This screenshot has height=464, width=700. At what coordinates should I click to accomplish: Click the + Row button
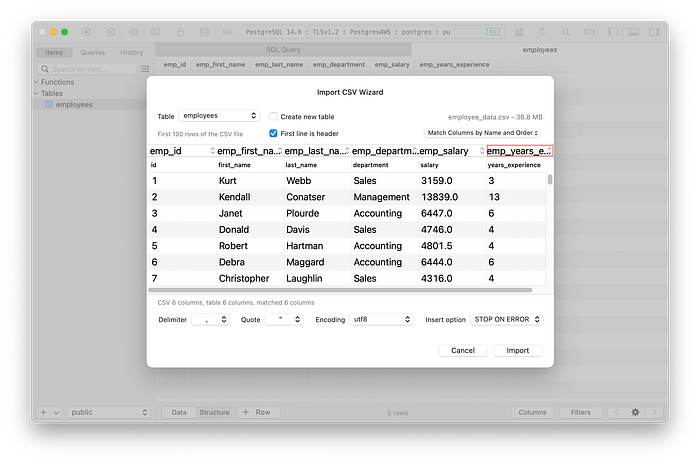pos(258,412)
